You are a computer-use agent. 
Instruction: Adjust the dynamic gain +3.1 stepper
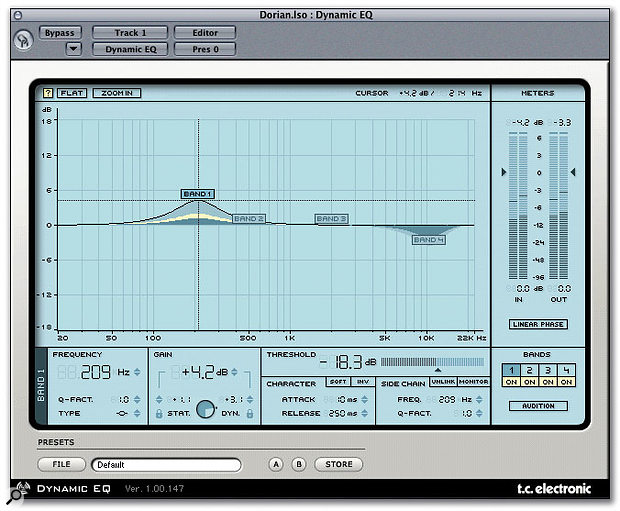tap(250, 399)
